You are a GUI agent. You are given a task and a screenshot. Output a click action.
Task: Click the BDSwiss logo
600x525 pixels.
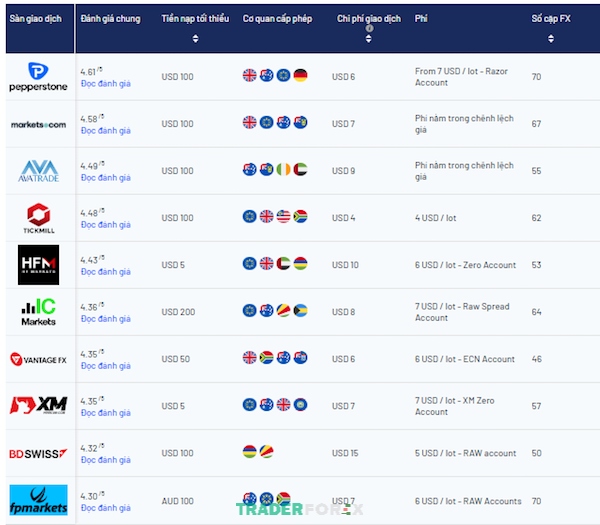(x=38, y=454)
